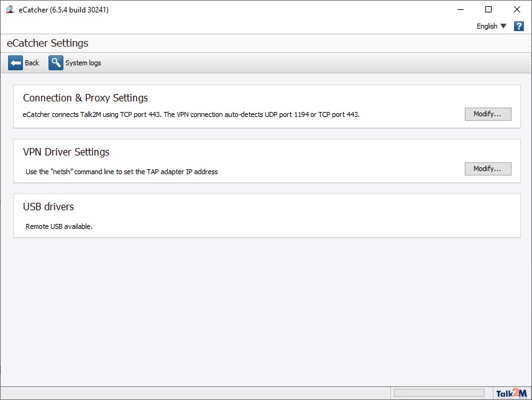Click the Back label in toolbar
Screen dimensions: 532x400
pyautogui.click(x=32, y=63)
